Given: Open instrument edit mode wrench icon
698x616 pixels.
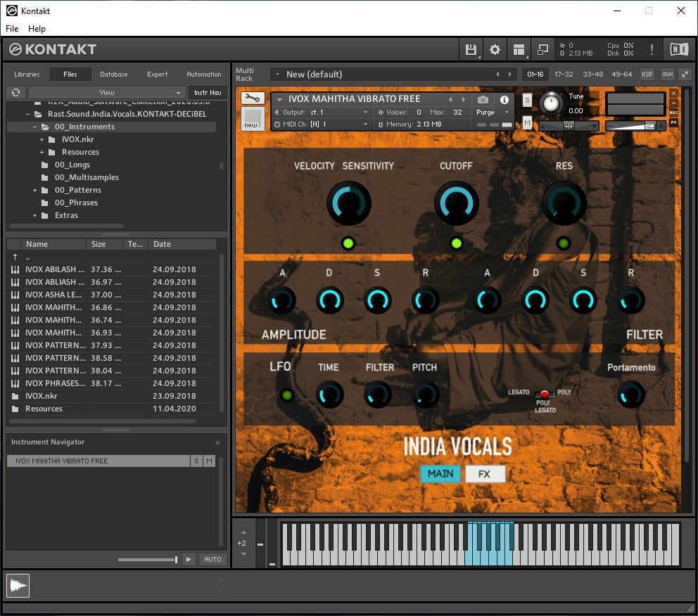Looking at the screenshot, I should 252,98.
